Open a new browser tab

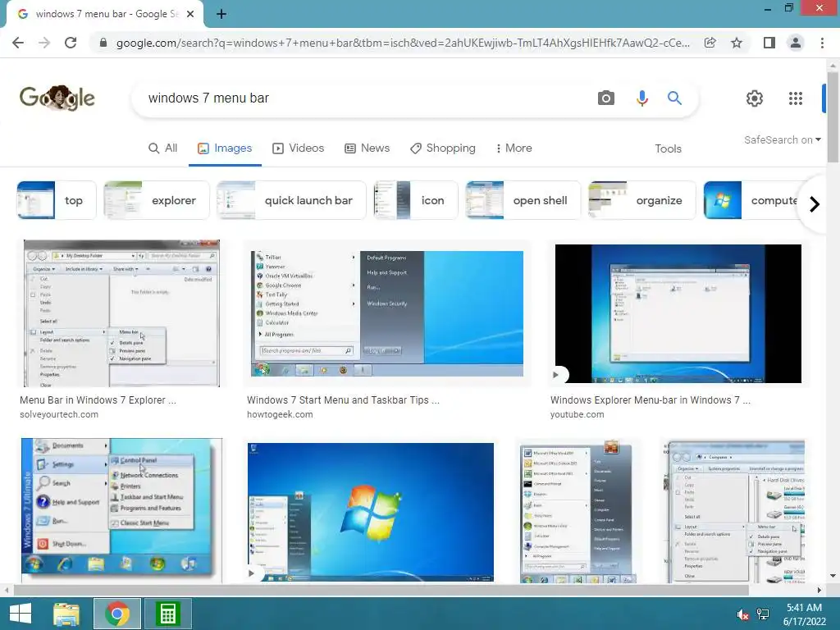point(221,14)
